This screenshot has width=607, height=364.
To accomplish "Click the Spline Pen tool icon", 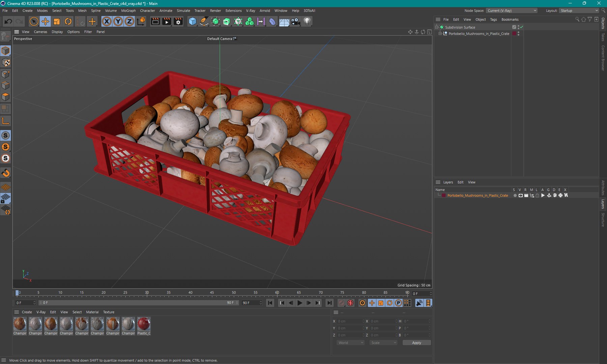I will coord(204,22).
